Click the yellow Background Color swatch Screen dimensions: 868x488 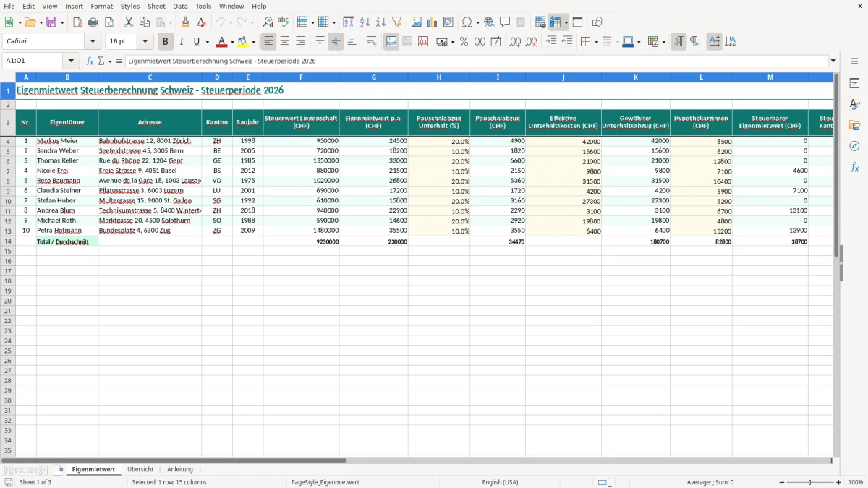click(x=243, y=42)
